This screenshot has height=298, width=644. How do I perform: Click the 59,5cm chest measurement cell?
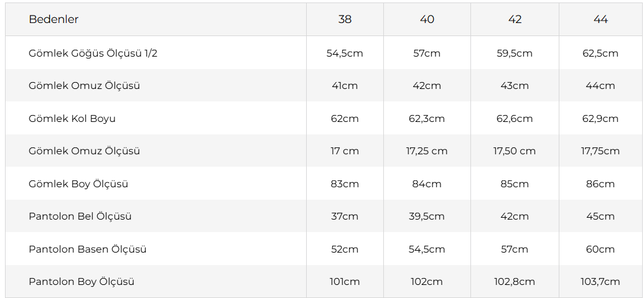515,53
